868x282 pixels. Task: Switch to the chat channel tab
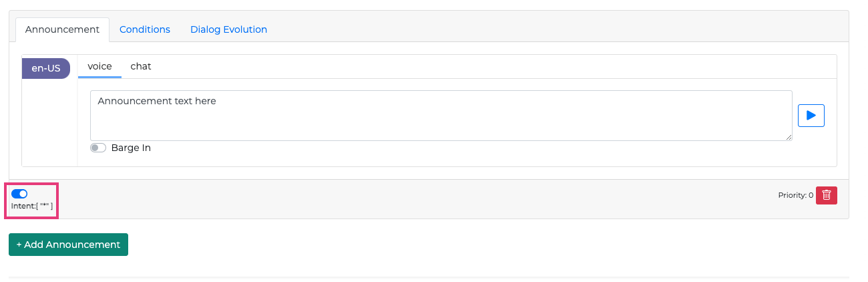point(141,66)
